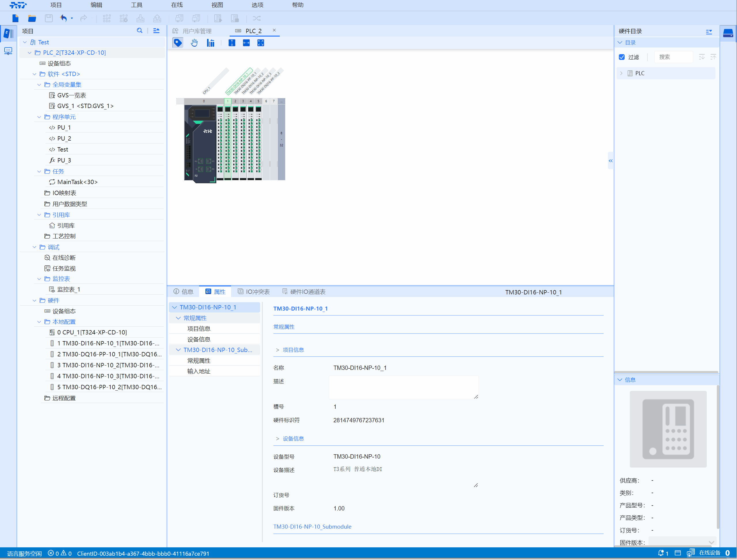Click the open folder toolbar icon

pos(32,18)
